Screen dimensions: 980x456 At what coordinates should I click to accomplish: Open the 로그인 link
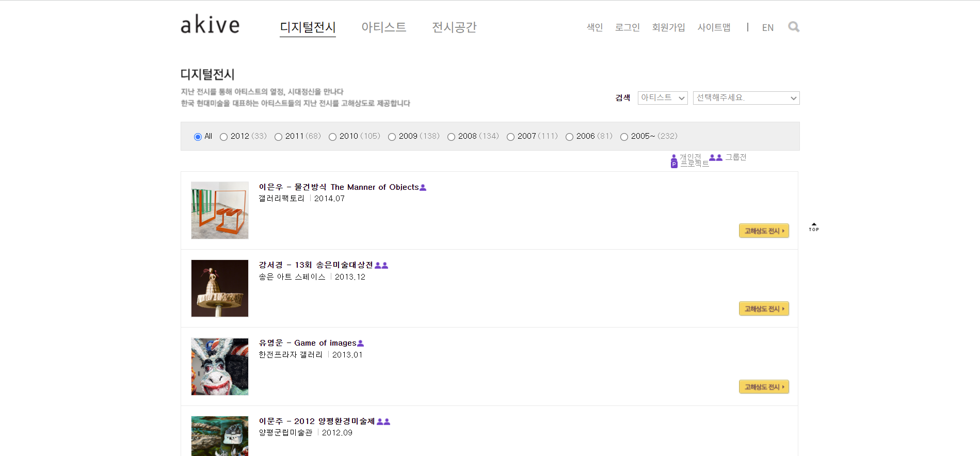627,27
